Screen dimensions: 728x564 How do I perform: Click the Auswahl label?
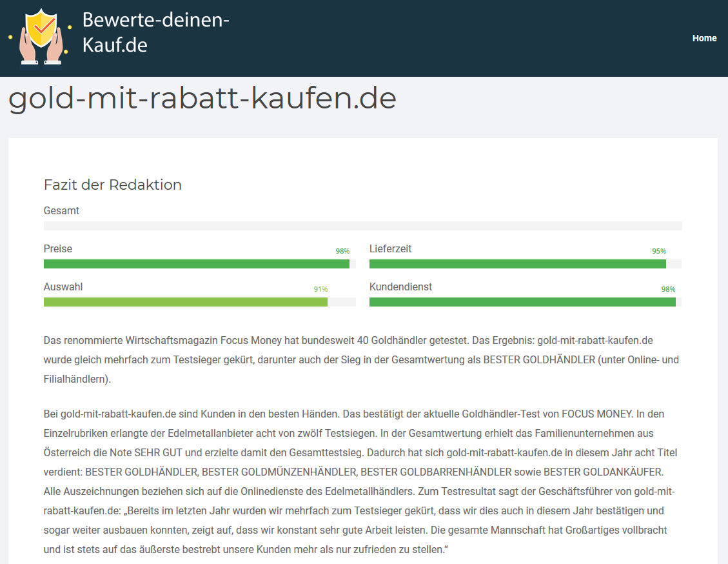(x=63, y=287)
